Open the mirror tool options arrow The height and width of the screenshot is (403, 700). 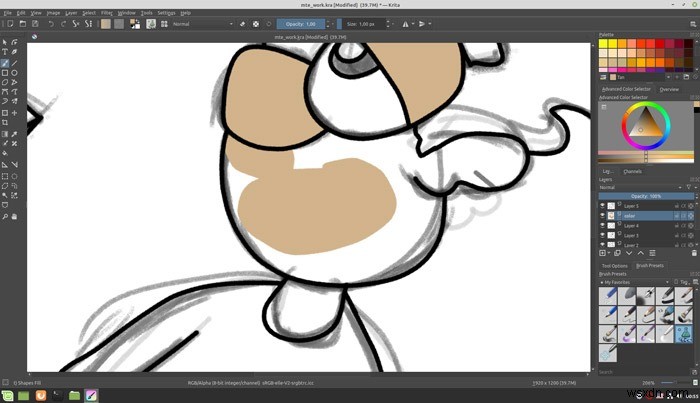click(x=412, y=24)
